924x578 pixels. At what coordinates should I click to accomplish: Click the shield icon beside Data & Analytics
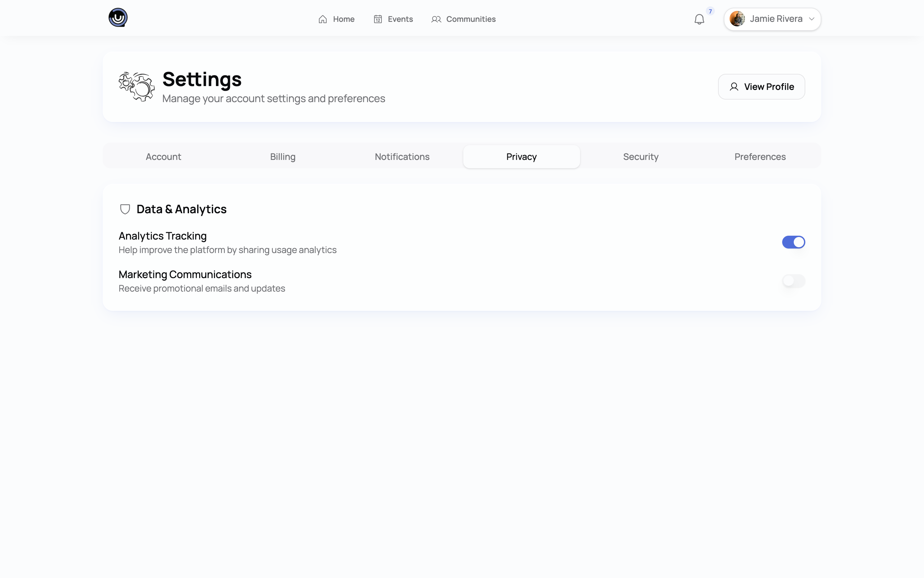coord(125,209)
